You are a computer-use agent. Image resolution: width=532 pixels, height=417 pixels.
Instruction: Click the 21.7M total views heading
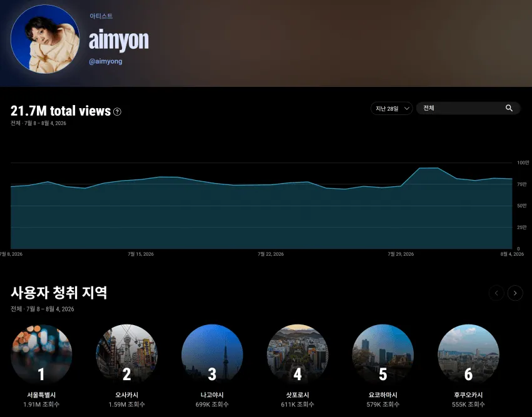coord(61,111)
